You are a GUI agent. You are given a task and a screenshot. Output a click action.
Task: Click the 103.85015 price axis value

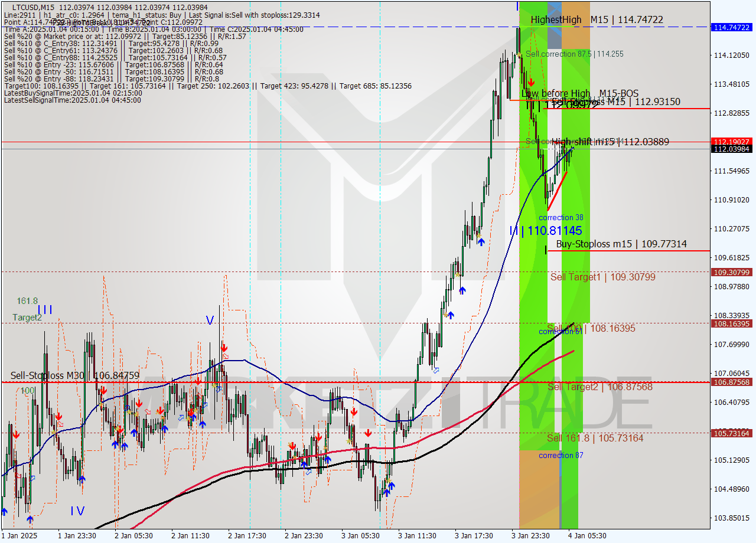[732, 518]
